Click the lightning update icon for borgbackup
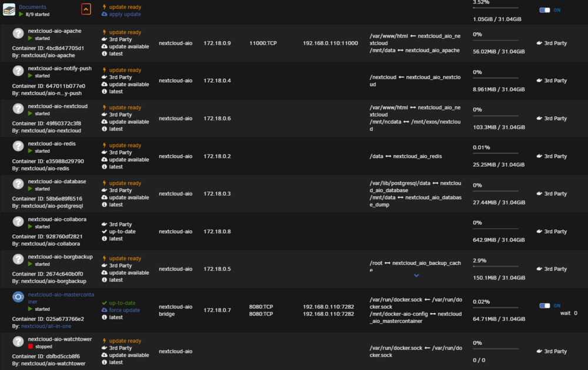 point(104,258)
